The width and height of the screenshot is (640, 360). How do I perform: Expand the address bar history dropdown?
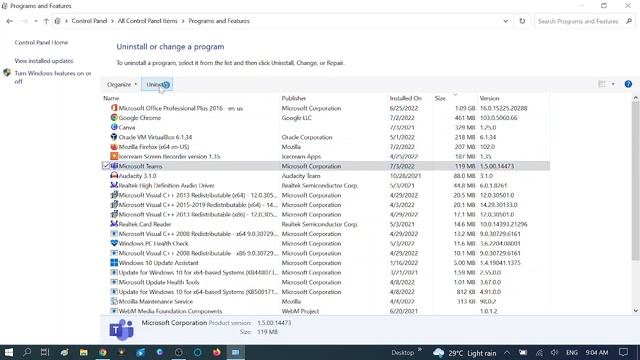coord(505,21)
